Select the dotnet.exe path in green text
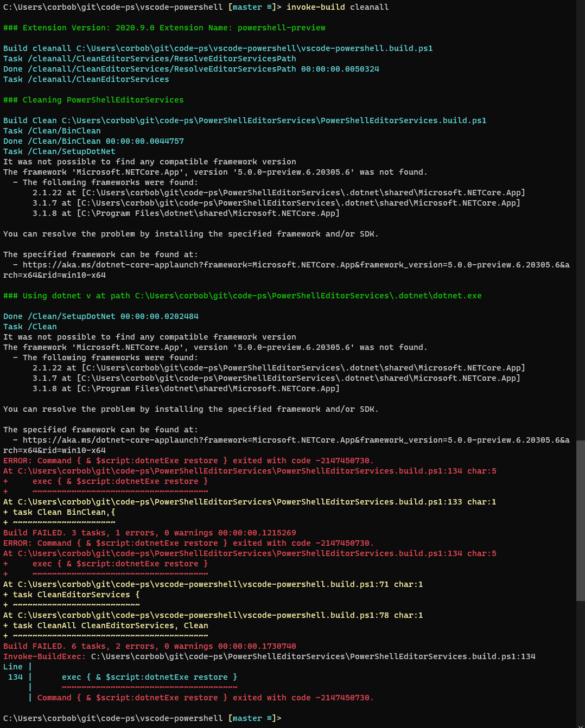This screenshot has height=728, width=585. click(x=304, y=296)
